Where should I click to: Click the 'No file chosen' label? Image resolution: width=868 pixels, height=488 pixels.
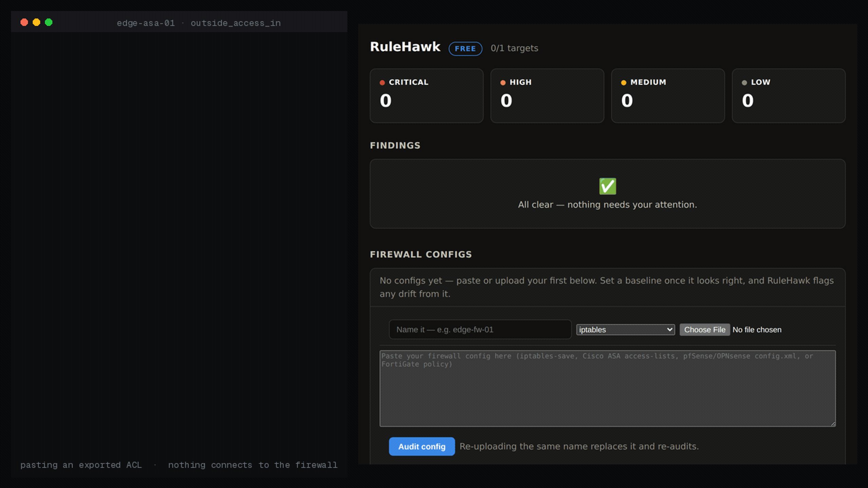pyautogui.click(x=757, y=330)
